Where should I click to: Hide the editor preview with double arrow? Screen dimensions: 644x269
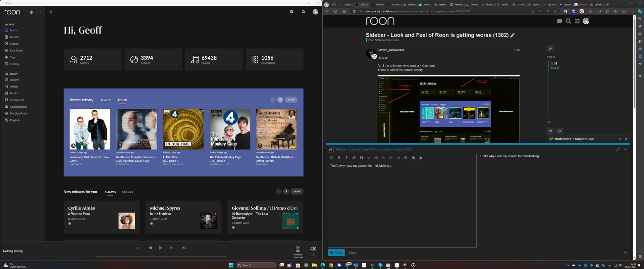pos(626,253)
